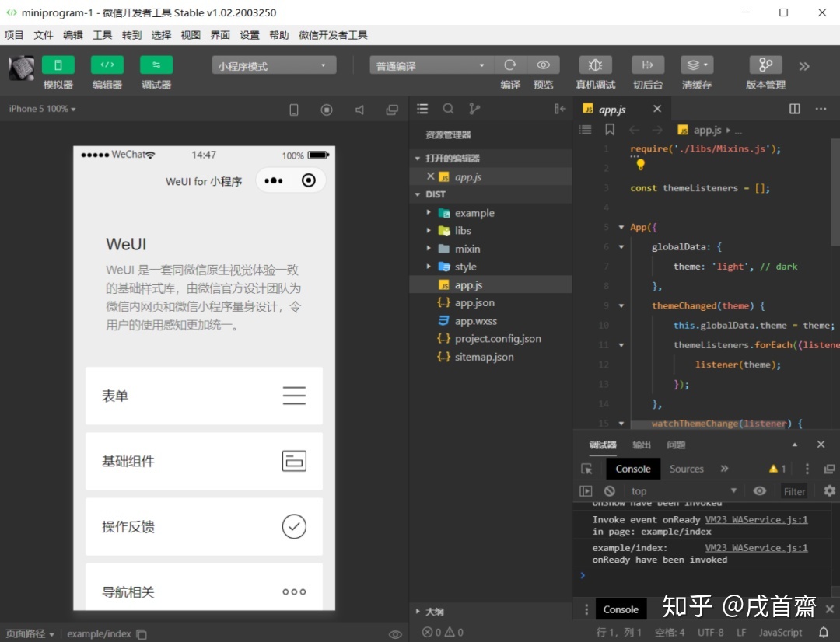Start real device debugging

[595, 65]
